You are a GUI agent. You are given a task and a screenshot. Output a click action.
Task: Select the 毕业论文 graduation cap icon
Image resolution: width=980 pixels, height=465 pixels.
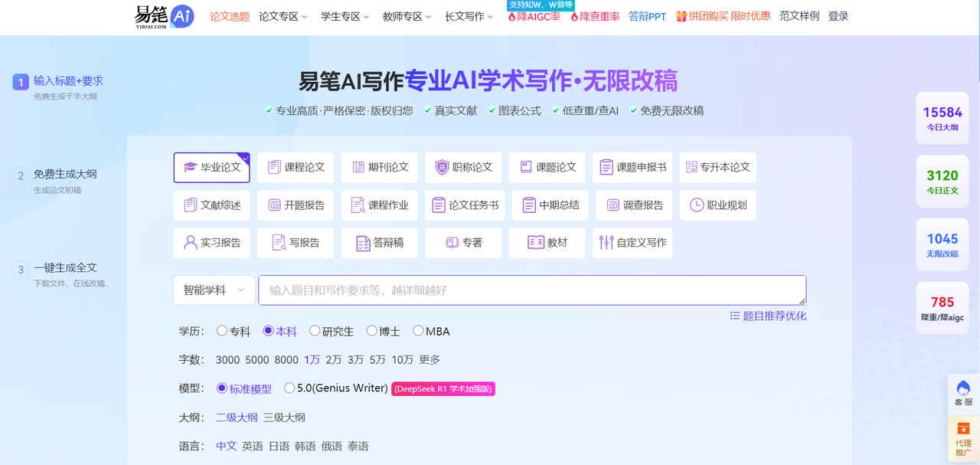coord(190,167)
